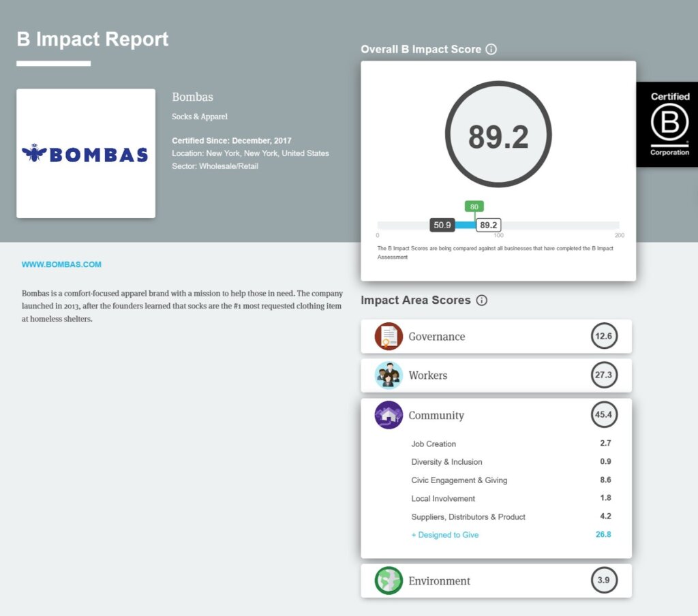Click Certified Since: December, 2017 text
Viewport: 698px width, 616px height.
pyautogui.click(x=232, y=140)
